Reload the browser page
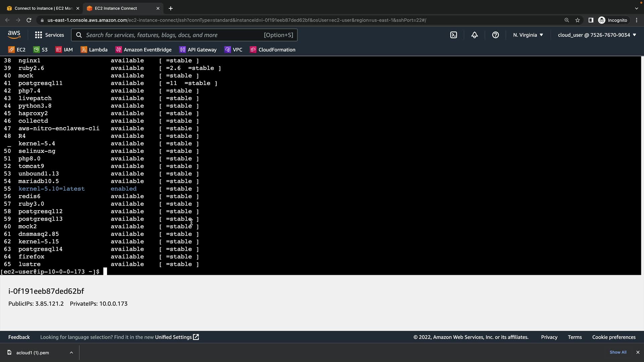 29,20
